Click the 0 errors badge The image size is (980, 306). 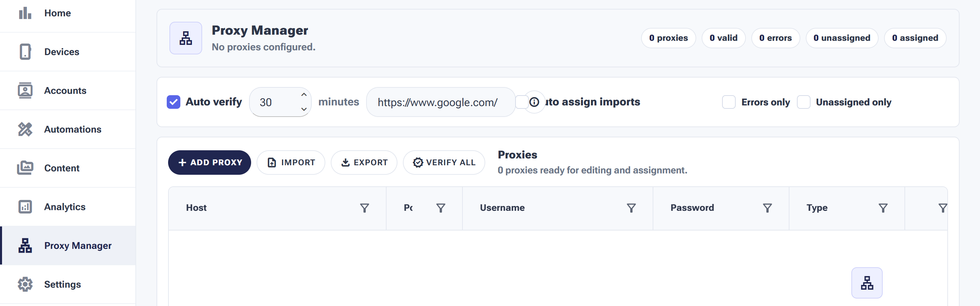pos(775,38)
